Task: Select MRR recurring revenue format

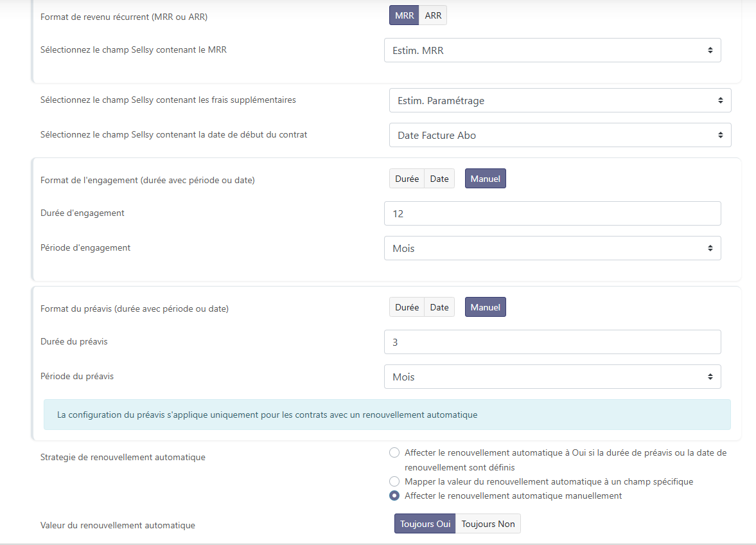Action: click(x=404, y=15)
